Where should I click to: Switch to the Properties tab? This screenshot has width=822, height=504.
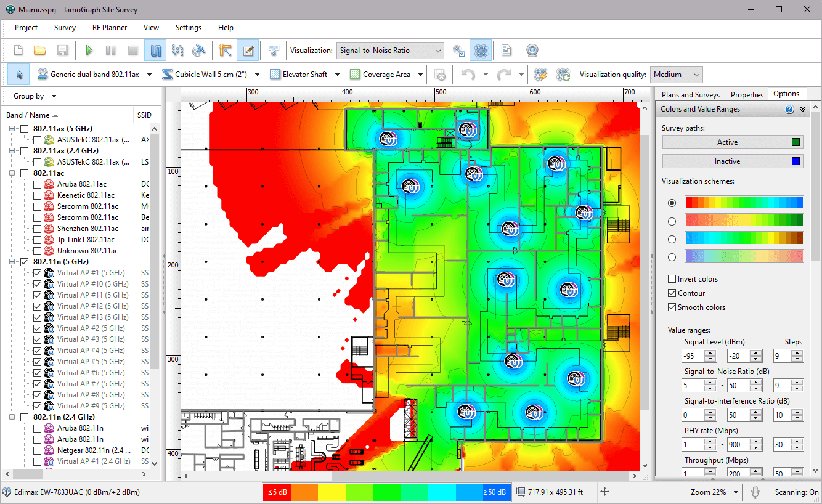(746, 94)
